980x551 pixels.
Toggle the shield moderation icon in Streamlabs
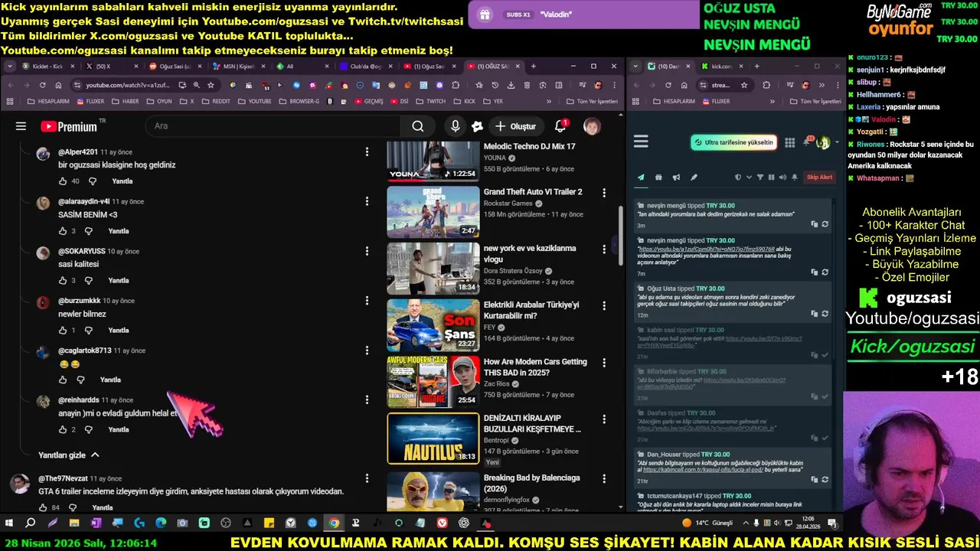[738, 178]
